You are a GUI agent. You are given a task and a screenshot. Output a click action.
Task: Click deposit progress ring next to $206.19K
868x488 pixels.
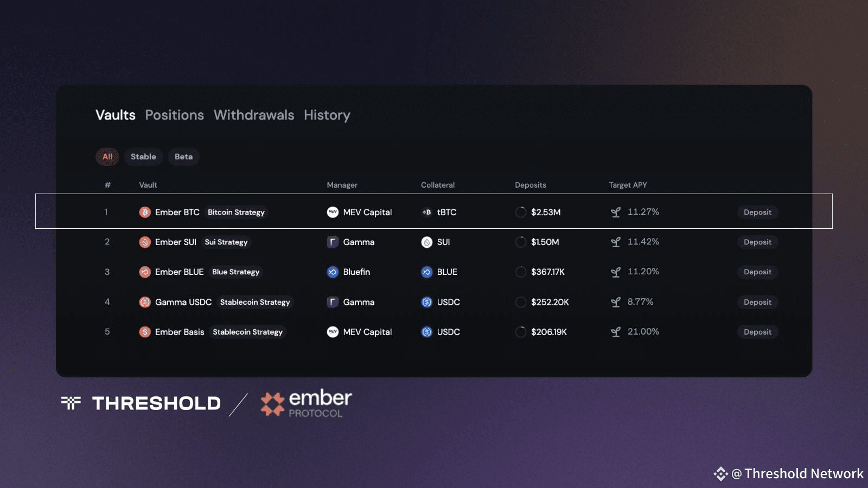(521, 332)
